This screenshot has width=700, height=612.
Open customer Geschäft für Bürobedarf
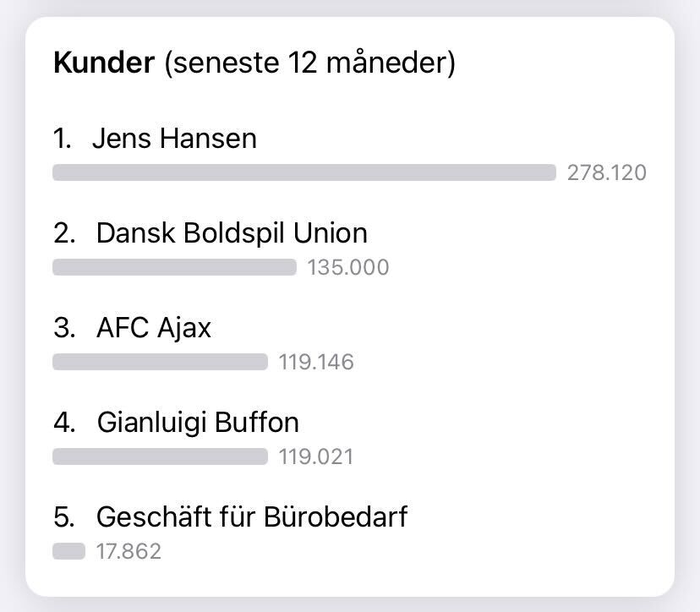click(252, 517)
